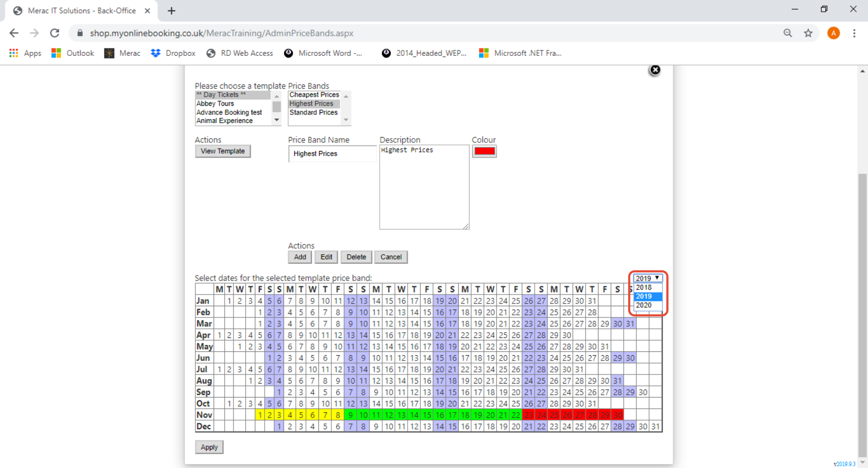Select the Abbey Tours template
This screenshot has height=468, width=868.
(233, 104)
